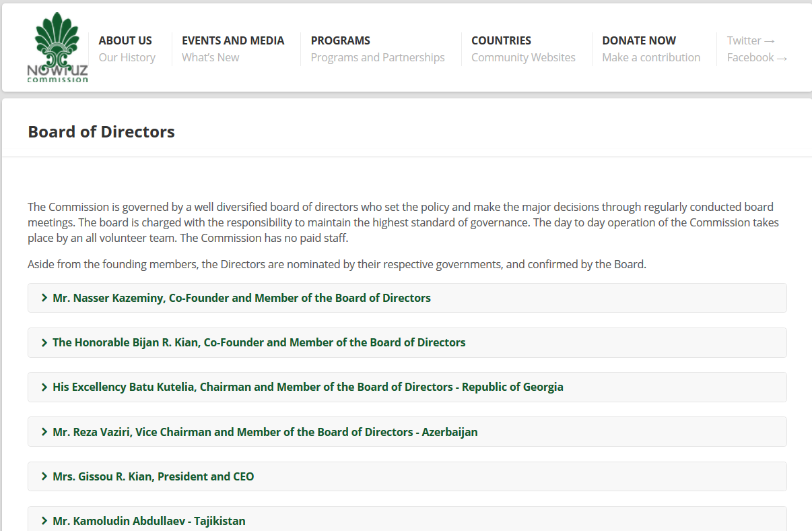Click chevron icon beside Reza Vaziri
The height and width of the screenshot is (531, 812).
click(x=44, y=431)
